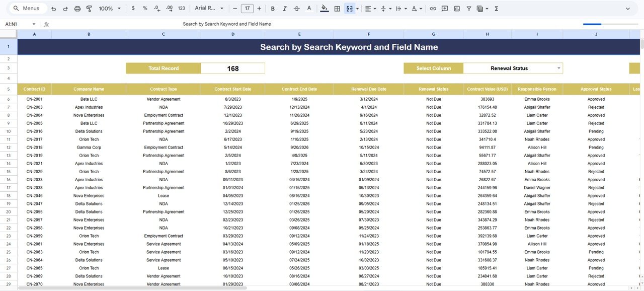This screenshot has height=291, width=644.
Task: Decrease decimal places
Action: click(x=156, y=8)
